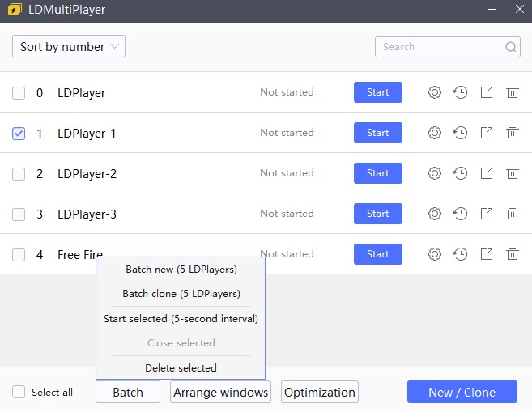The image size is (532, 412).
Task: Click the search magnifier icon
Action: coord(510,47)
